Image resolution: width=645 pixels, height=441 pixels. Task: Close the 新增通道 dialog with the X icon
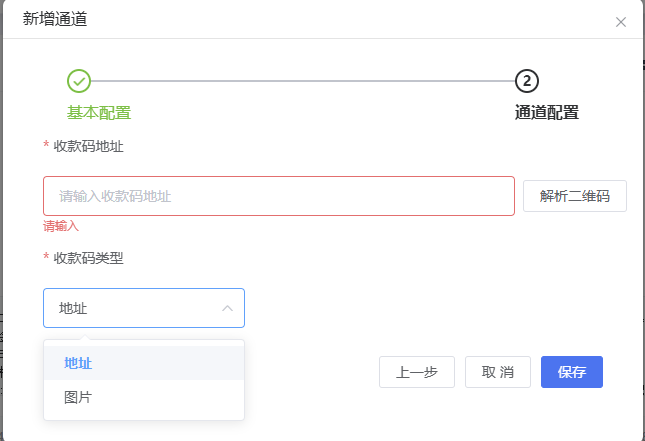(x=620, y=22)
